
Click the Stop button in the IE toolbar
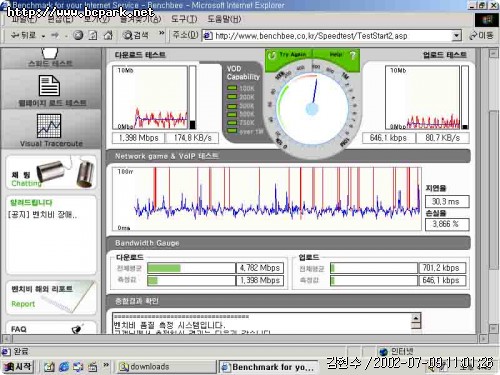click(78, 35)
